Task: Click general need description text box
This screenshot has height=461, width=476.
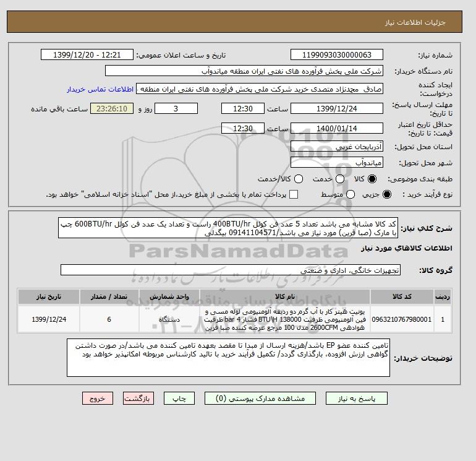Action: (228, 228)
